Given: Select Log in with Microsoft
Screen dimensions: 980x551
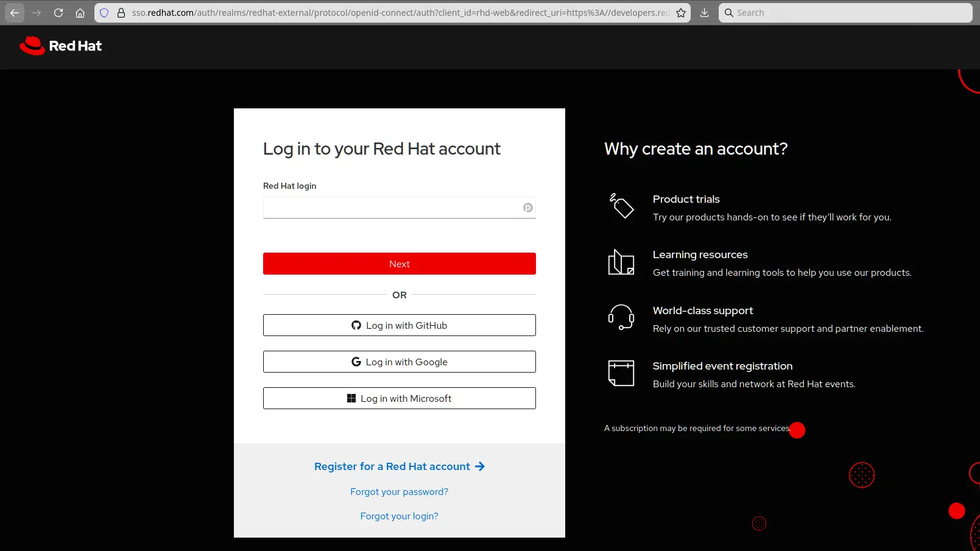Looking at the screenshot, I should click(400, 398).
